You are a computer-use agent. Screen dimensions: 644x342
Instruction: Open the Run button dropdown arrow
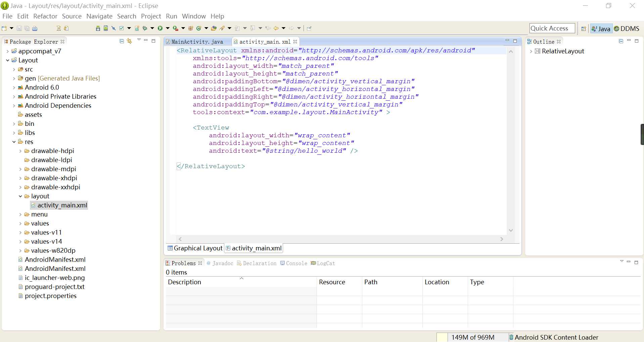(x=168, y=28)
